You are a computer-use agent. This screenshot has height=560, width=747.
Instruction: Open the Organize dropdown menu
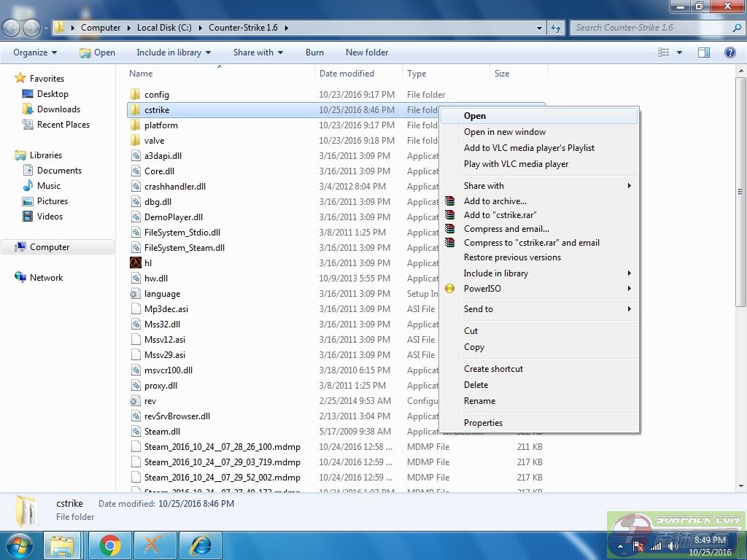(x=34, y=52)
